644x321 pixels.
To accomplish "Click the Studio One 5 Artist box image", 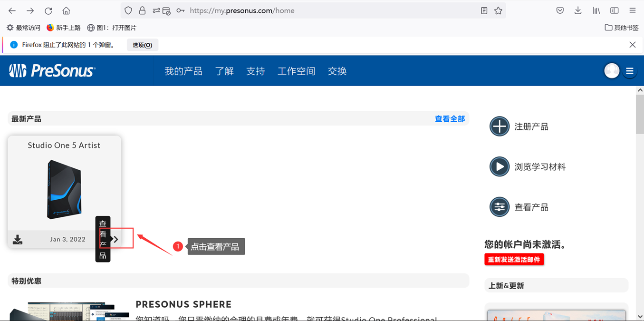I will point(64,189).
